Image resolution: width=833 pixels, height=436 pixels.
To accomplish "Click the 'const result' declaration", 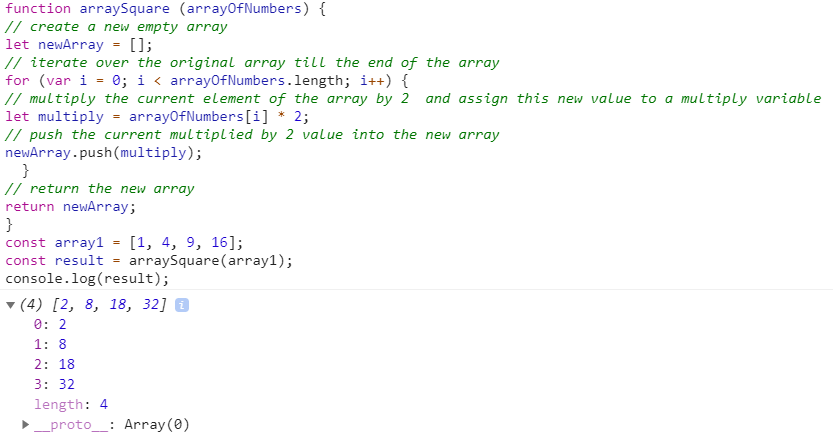I will [54, 261].
